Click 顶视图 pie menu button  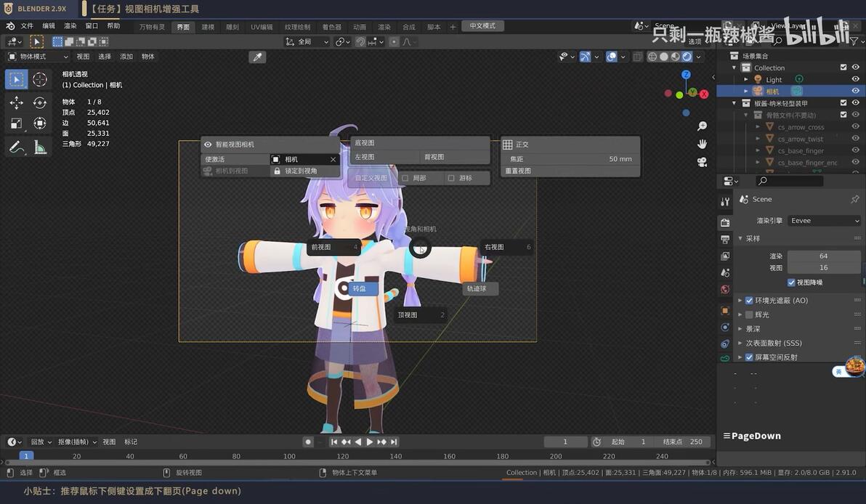pos(421,315)
